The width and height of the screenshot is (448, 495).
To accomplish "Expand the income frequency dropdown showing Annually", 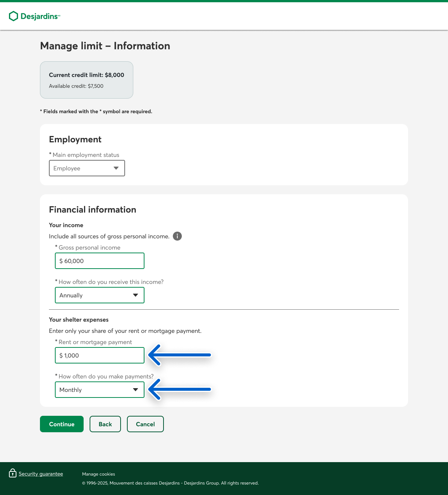I will click(100, 295).
